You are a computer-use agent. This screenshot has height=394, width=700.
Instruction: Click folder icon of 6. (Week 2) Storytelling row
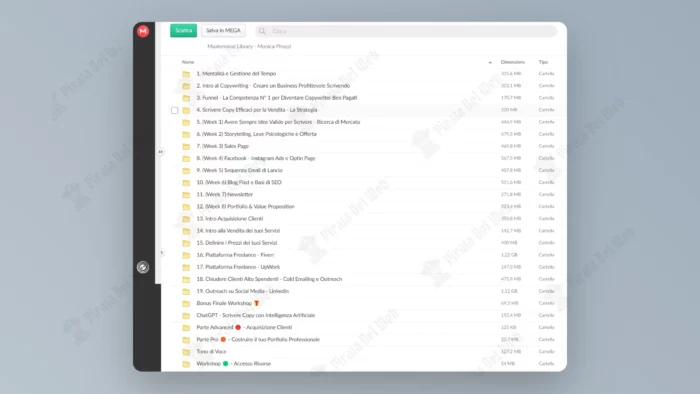(x=186, y=134)
